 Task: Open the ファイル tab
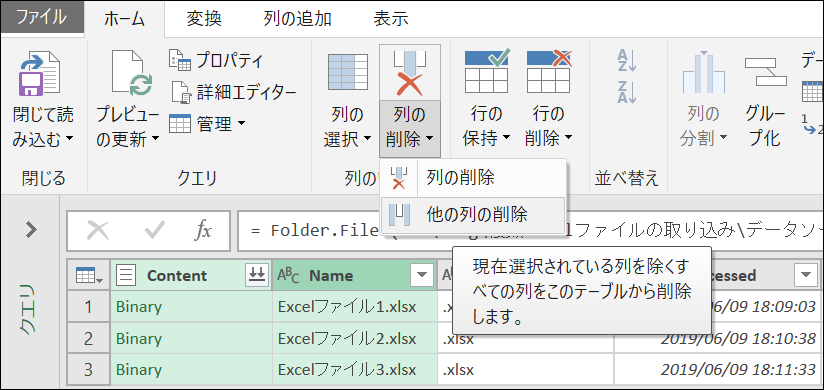pos(42,17)
